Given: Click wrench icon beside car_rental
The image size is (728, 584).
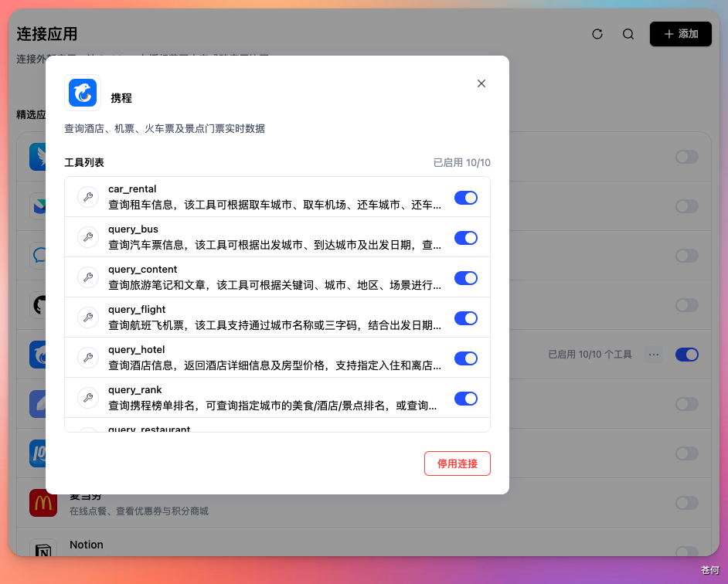Looking at the screenshot, I should [88, 197].
